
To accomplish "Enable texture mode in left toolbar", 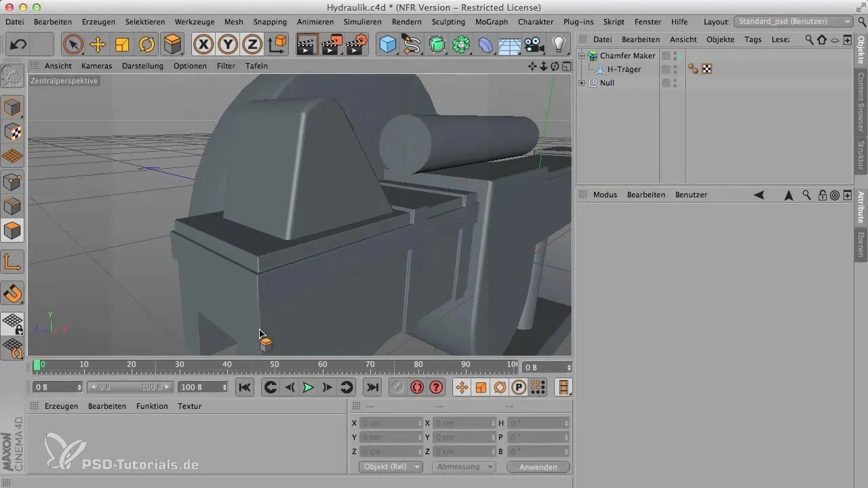I will 12,131.
